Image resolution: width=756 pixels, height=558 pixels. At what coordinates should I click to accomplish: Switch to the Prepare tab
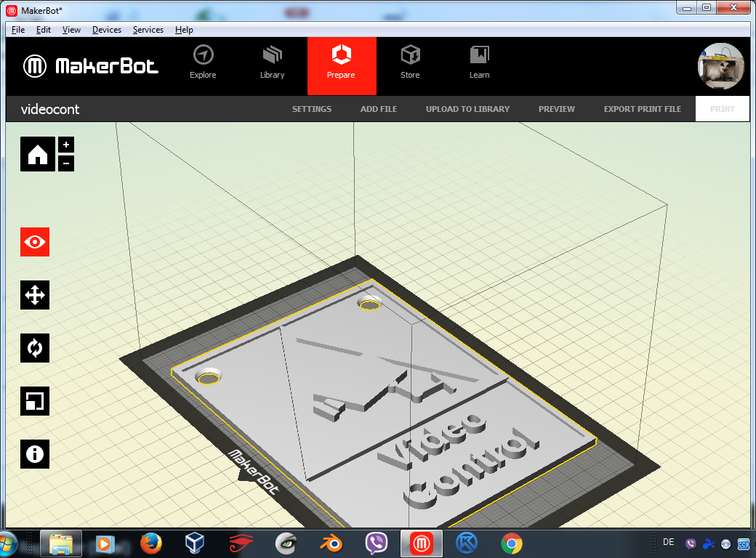coord(342,66)
